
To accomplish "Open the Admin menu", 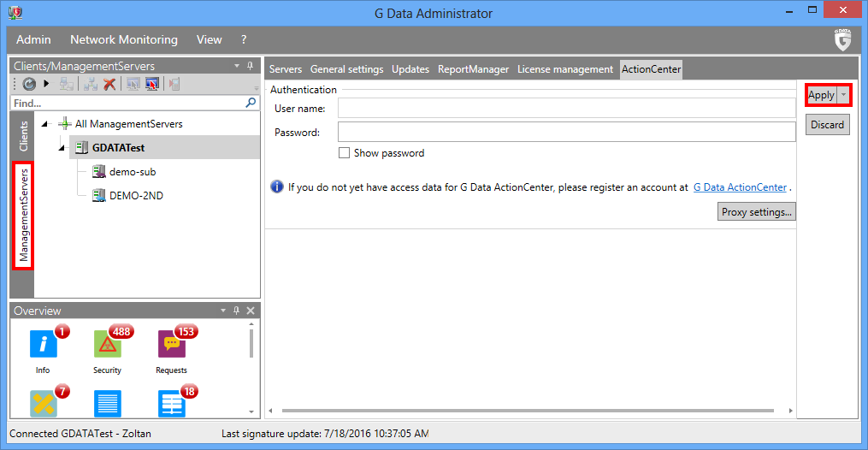I will (33, 40).
